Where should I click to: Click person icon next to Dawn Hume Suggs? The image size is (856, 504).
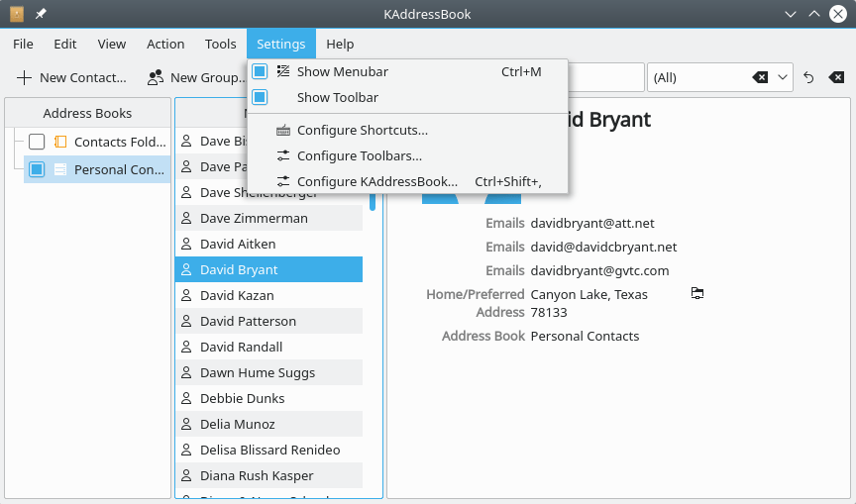coord(186,372)
